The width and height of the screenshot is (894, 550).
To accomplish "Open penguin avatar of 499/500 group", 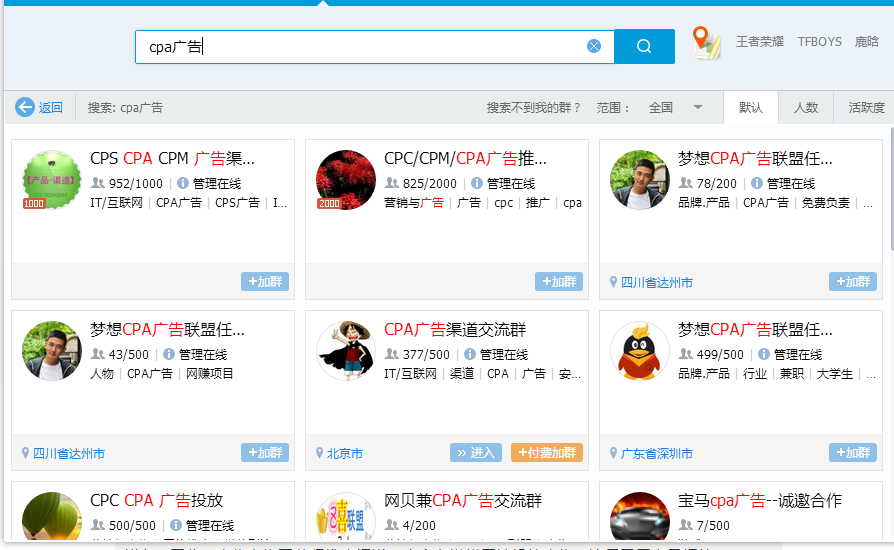I will [640, 351].
